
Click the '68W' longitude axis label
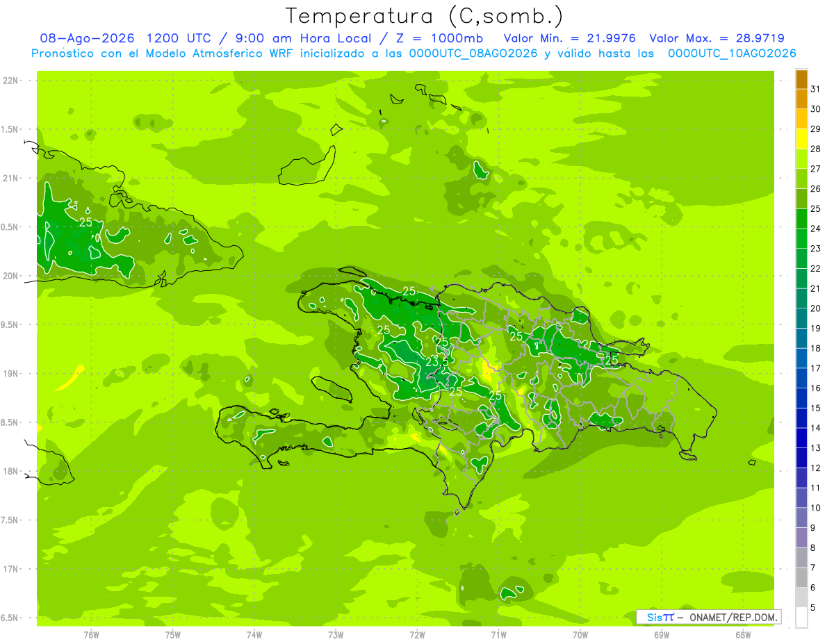[x=743, y=635]
